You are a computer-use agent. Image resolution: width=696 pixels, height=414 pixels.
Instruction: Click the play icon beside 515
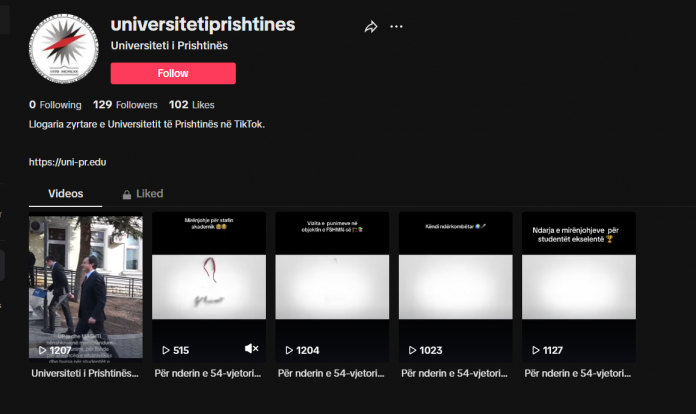[x=166, y=350]
